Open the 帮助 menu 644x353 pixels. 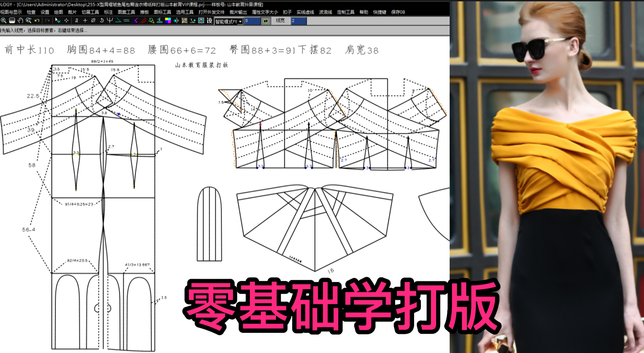pyautogui.click(x=364, y=12)
